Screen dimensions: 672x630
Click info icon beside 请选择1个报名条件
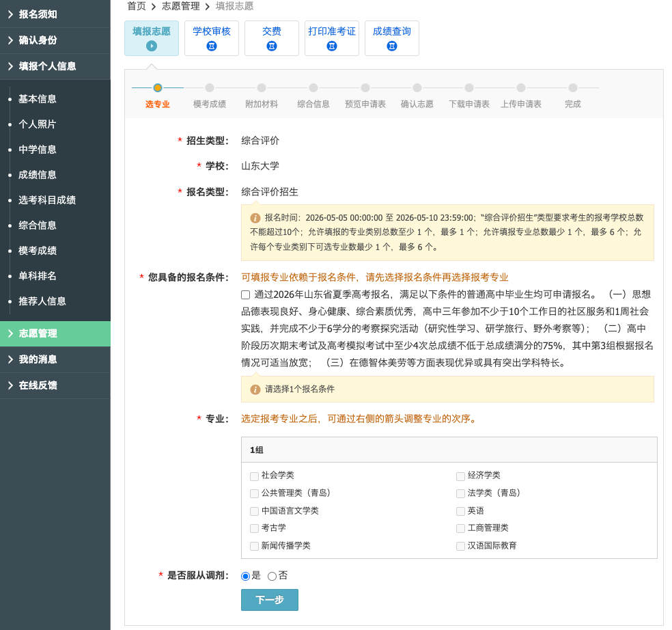pyautogui.click(x=255, y=389)
